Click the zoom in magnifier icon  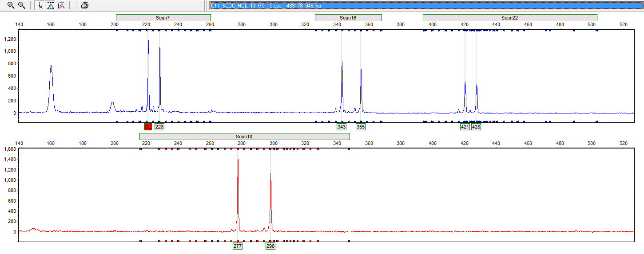coord(11,5)
